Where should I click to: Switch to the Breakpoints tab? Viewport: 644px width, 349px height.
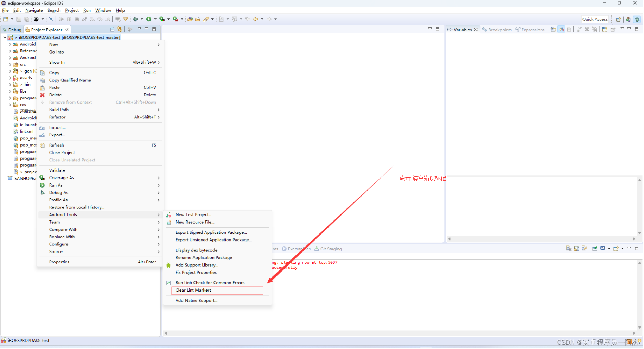[497, 30]
